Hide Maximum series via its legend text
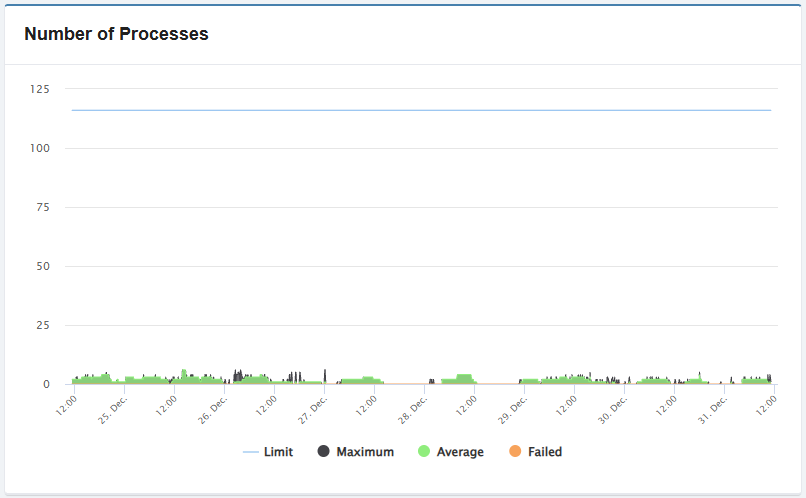The image size is (806, 498). 365,452
